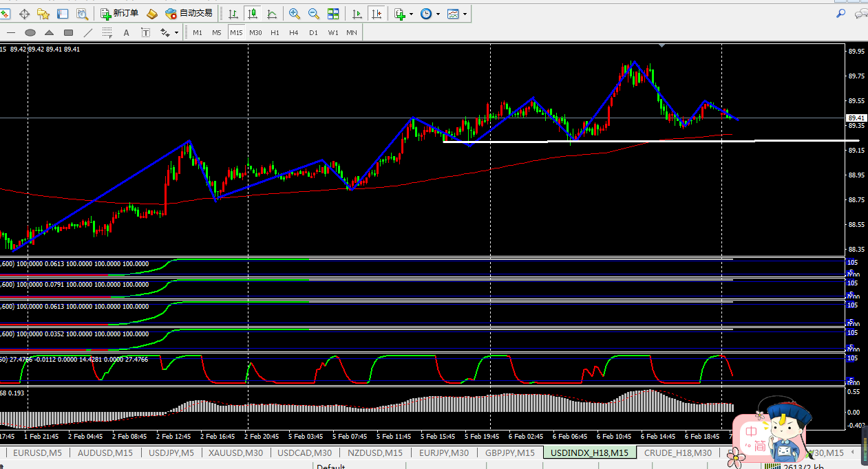The image size is (868, 469).
Task: Expand the arrows objects dropdown
Action: 176,32
